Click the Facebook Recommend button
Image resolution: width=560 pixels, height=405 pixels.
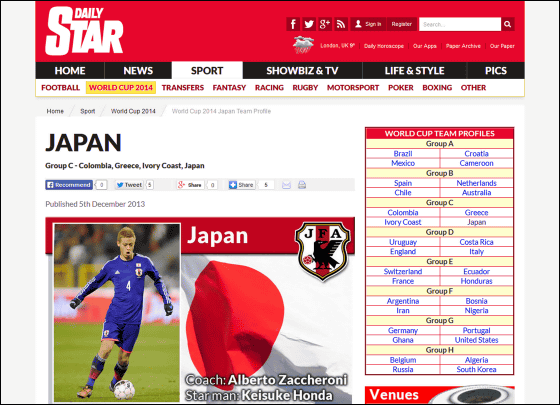(69, 185)
